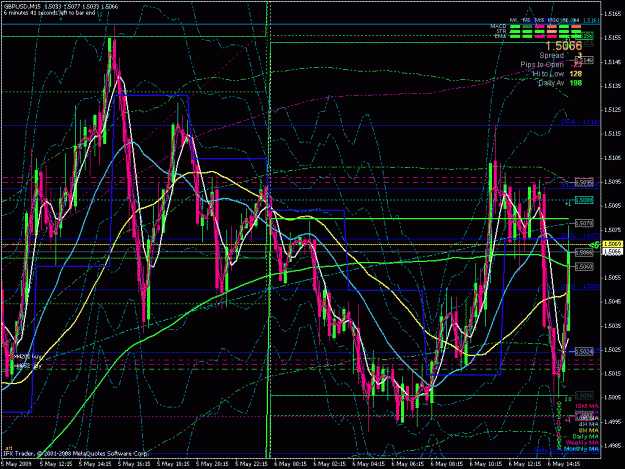Click the 1.5105 price axis label
Screen dimensions: 625x469
[613, 158]
